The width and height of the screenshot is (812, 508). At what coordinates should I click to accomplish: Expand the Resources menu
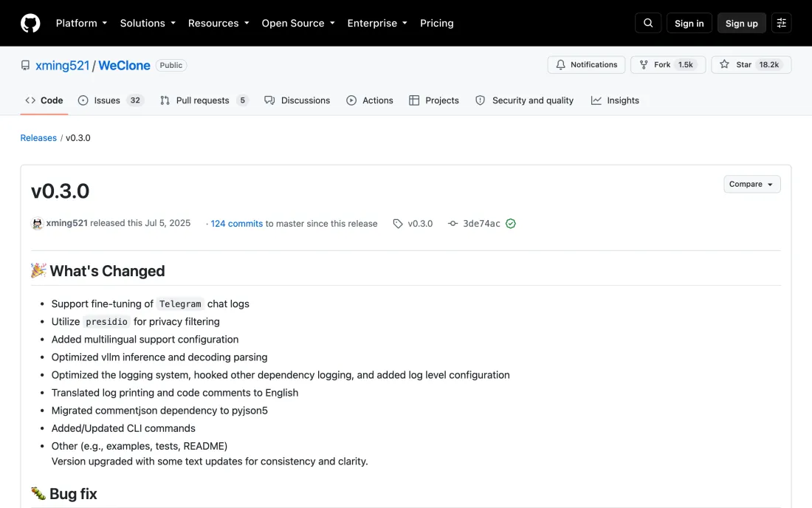[219, 24]
